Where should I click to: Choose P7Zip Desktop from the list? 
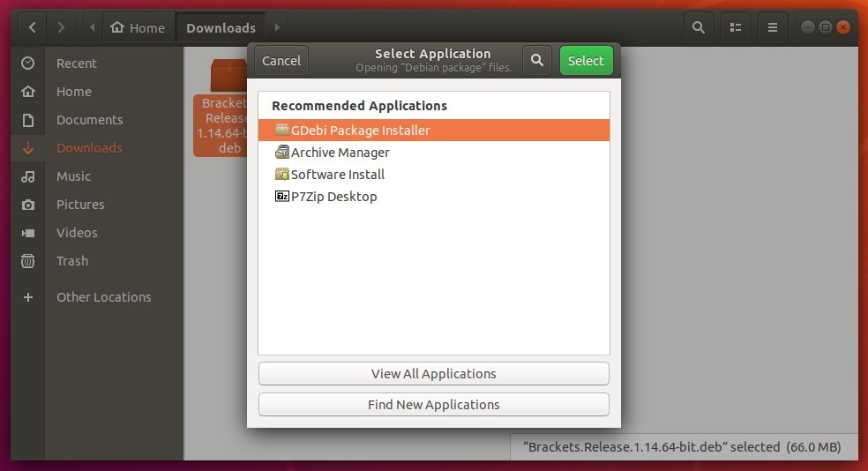(x=433, y=197)
